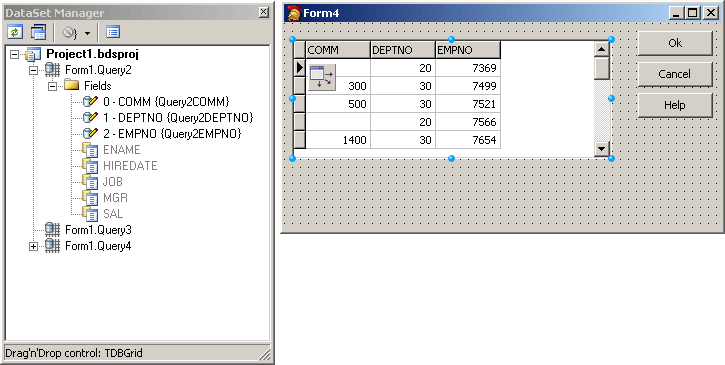Click the Form1.Query2 dataset icon
This screenshot has height=365, width=725.
(52, 70)
